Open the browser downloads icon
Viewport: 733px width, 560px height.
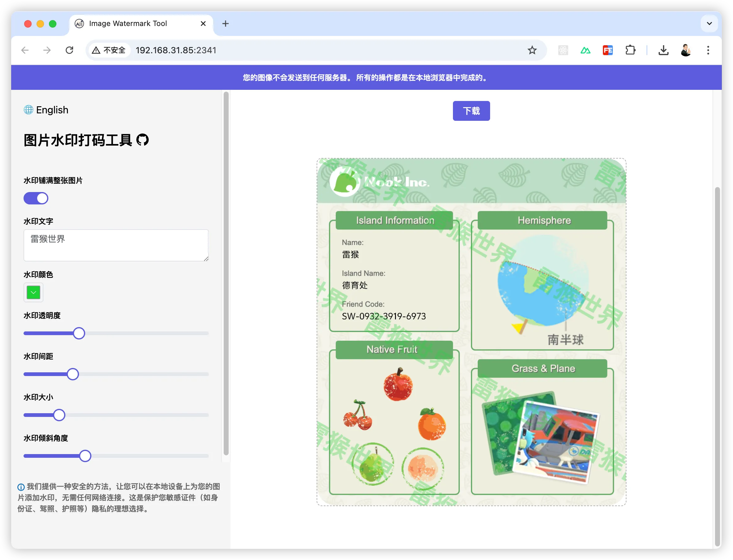point(663,50)
